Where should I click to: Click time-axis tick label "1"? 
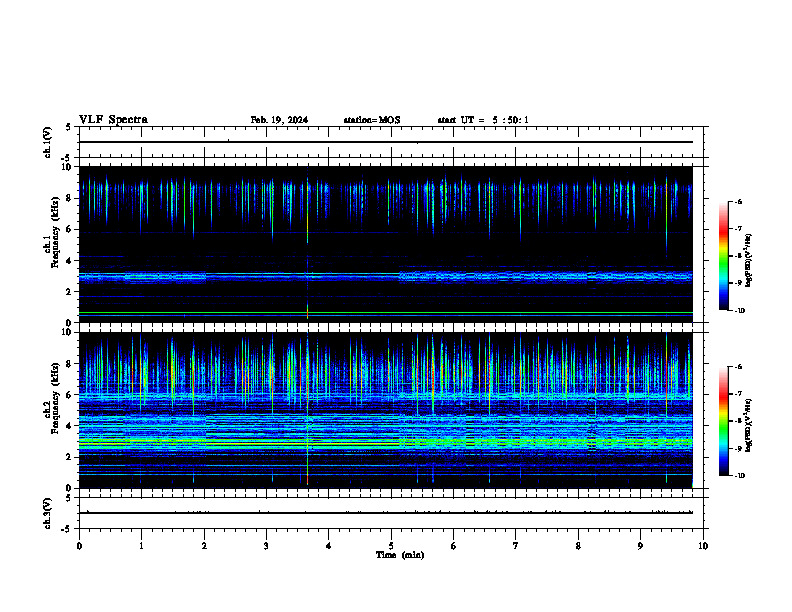pyautogui.click(x=141, y=546)
